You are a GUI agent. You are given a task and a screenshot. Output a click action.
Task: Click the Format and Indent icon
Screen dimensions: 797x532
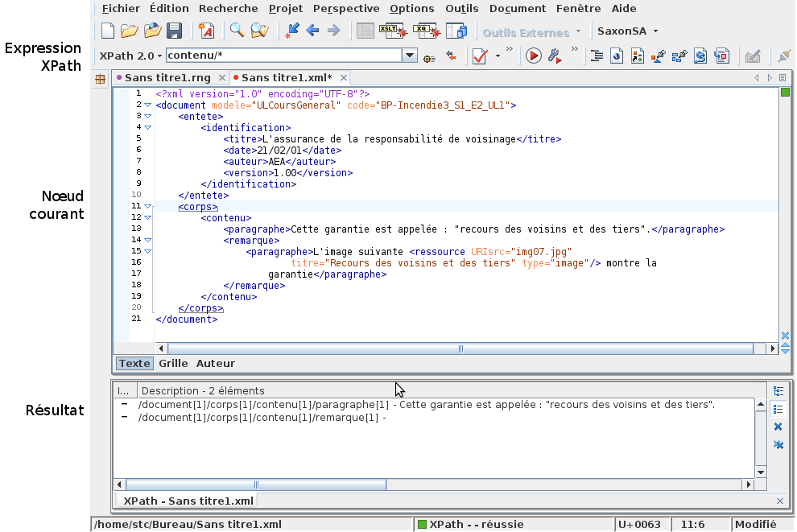[x=597, y=56]
